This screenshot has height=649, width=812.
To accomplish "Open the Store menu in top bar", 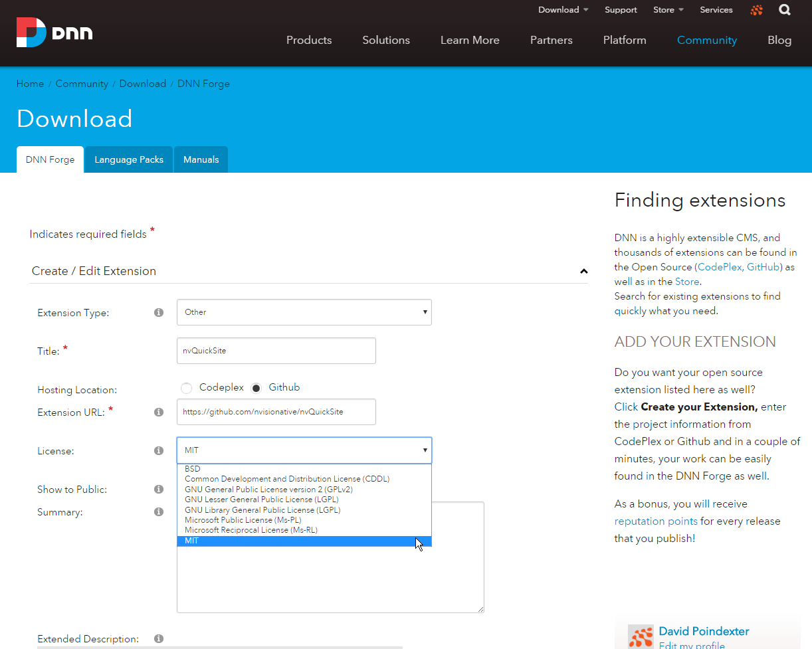I will (x=668, y=10).
